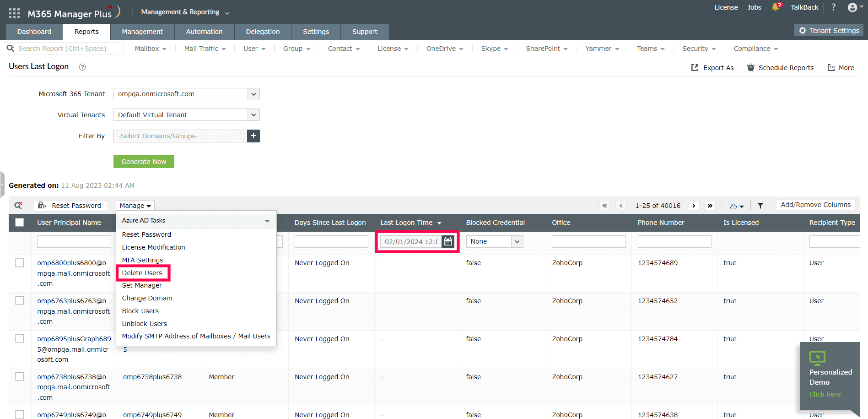This screenshot has width=868, height=419.
Task: Click the Personalized Demo 'Click here' link
Action: tap(825, 394)
